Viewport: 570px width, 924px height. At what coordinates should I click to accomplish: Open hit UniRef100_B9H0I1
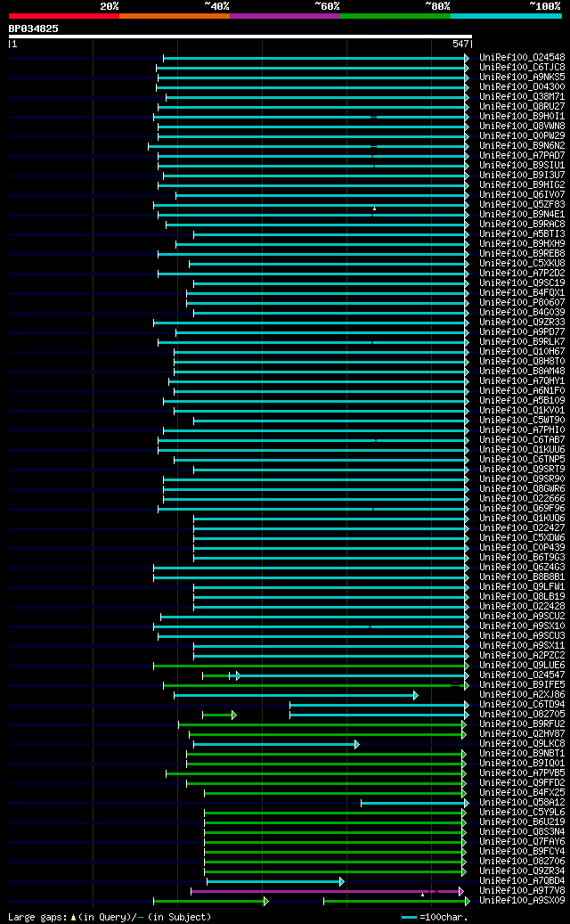(x=522, y=117)
